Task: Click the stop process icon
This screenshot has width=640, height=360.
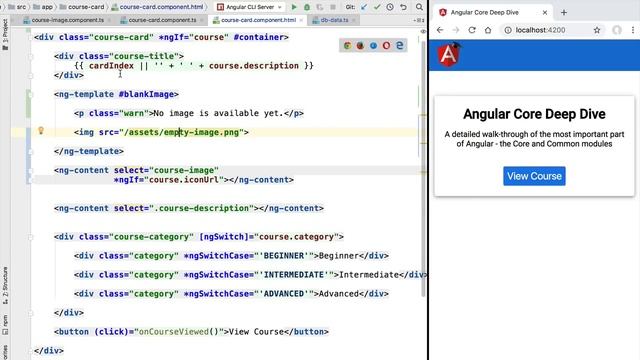Action: point(333,7)
